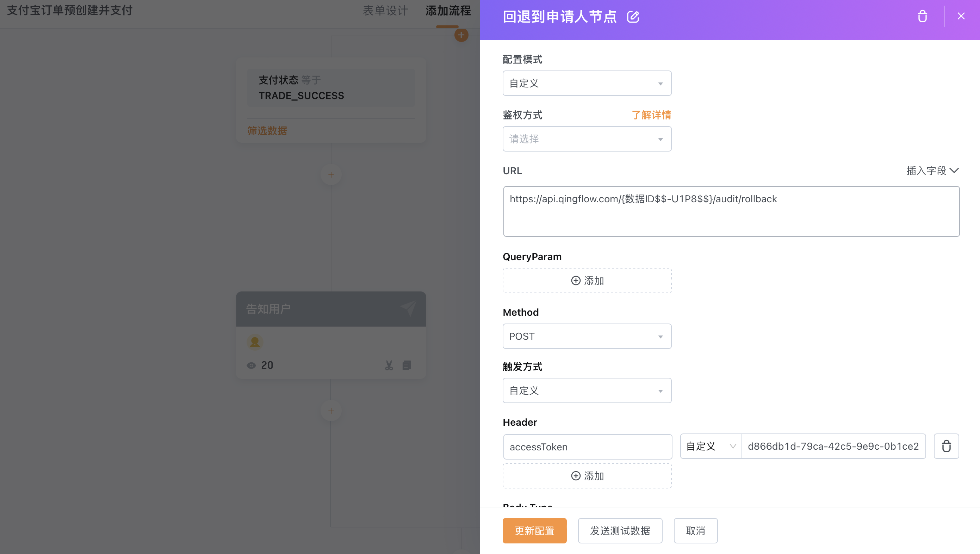Copy the 告知用户 node
The image size is (980, 554).
407,365
